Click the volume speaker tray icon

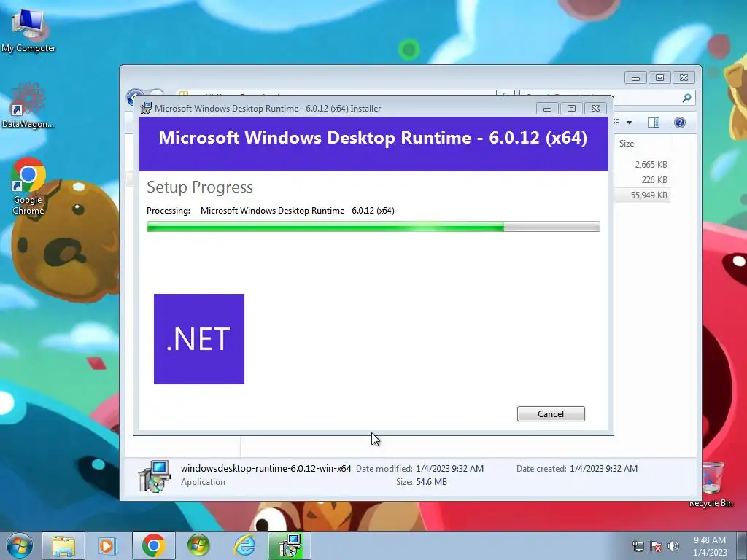coord(673,546)
